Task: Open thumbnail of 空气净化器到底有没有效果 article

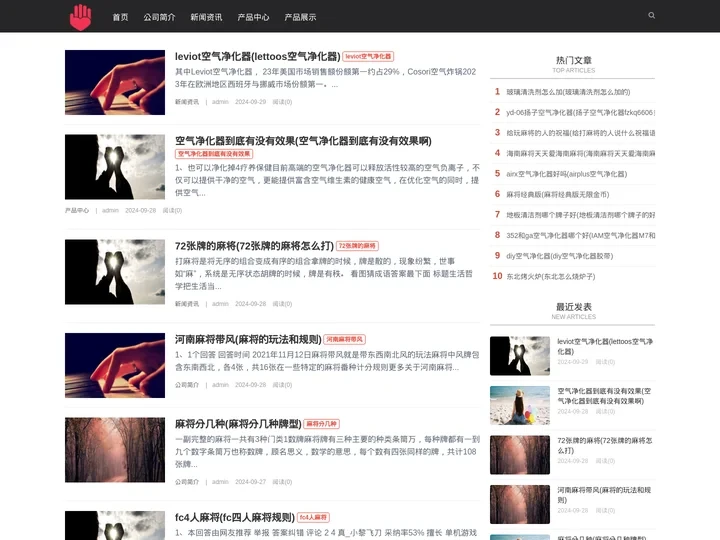Action: pos(115,167)
